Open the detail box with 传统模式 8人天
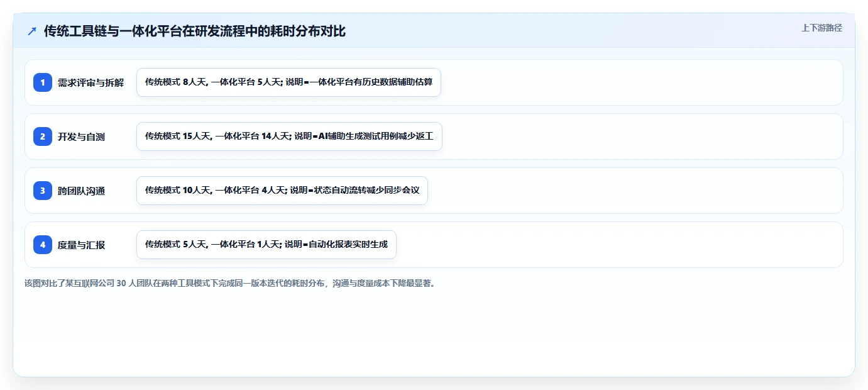This screenshot has width=868, height=390. (x=288, y=82)
